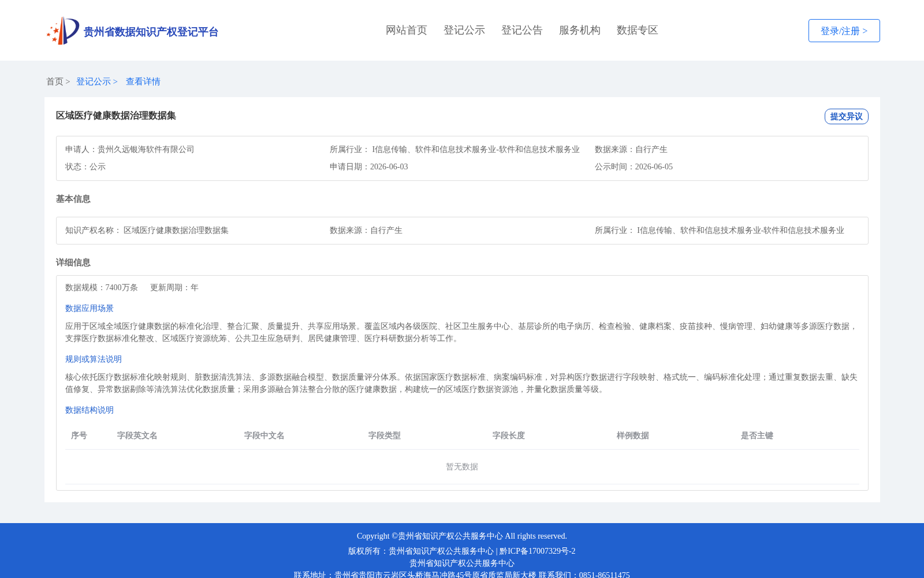This screenshot has width=924, height=578.
Task: Click 数据结构说明 subsection heading
Action: [x=90, y=410]
